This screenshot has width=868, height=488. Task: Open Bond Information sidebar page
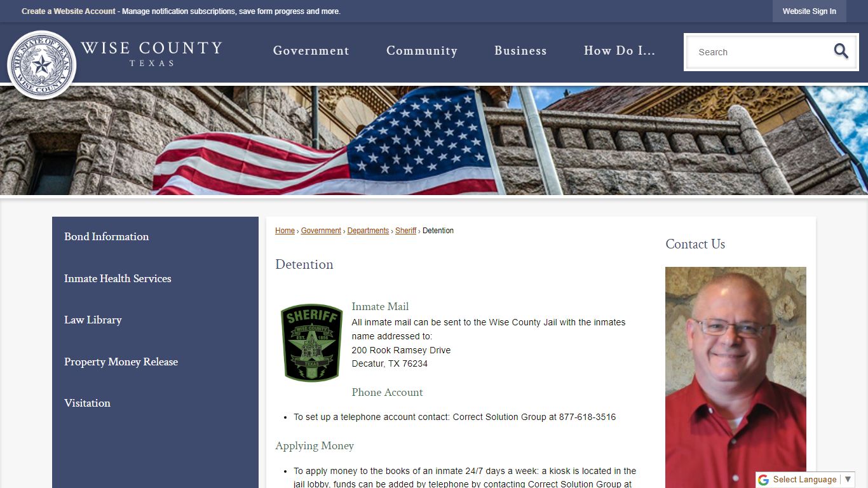[106, 236]
